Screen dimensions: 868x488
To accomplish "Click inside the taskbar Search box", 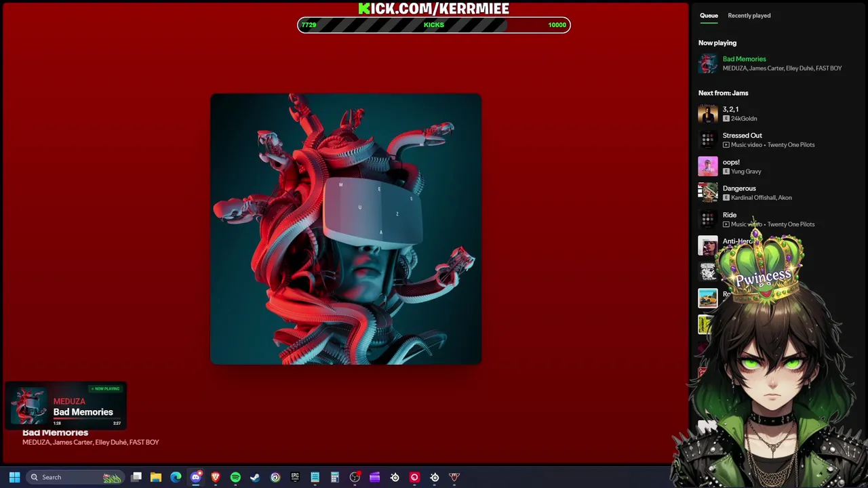I will tap(75, 477).
